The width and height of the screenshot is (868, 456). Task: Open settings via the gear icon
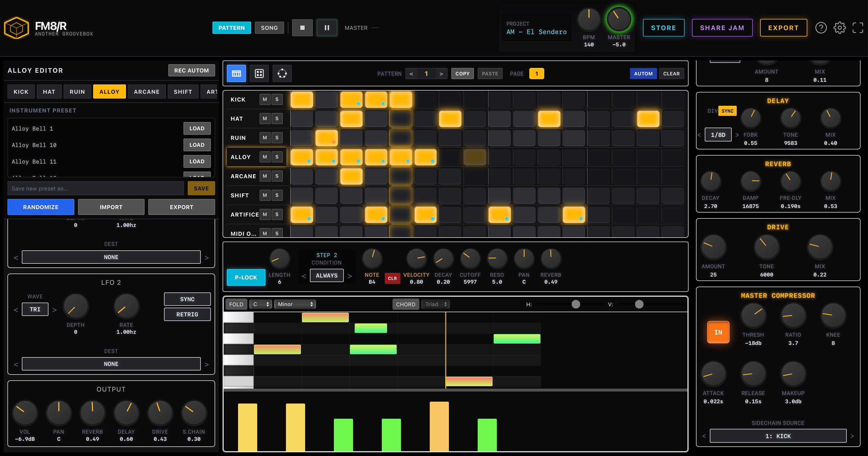click(839, 28)
